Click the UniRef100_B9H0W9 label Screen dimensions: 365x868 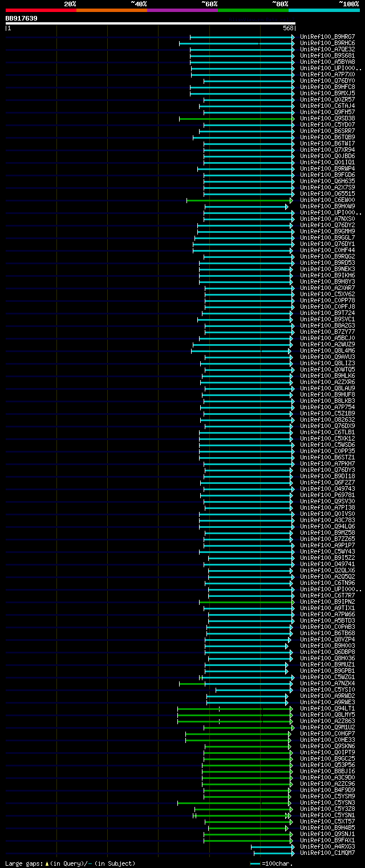coord(327,206)
